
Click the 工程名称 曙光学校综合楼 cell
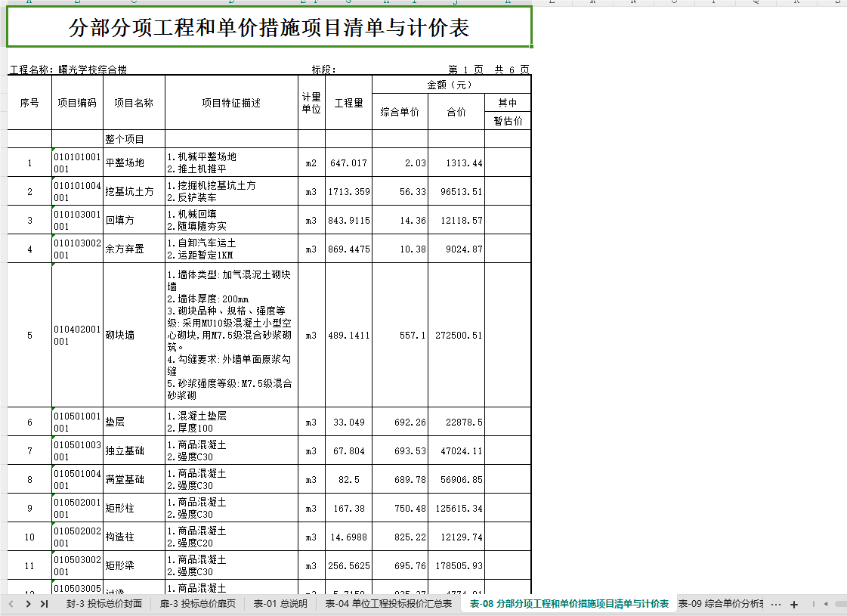pos(68,70)
